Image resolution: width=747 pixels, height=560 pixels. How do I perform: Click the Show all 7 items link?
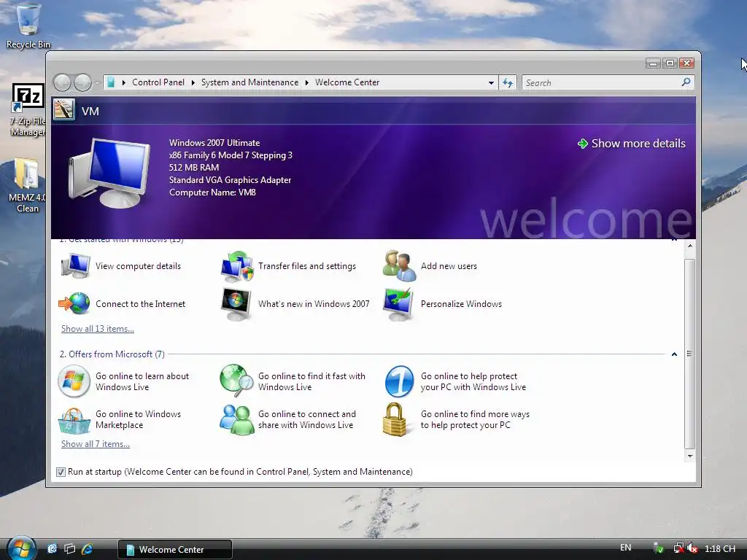(96, 444)
